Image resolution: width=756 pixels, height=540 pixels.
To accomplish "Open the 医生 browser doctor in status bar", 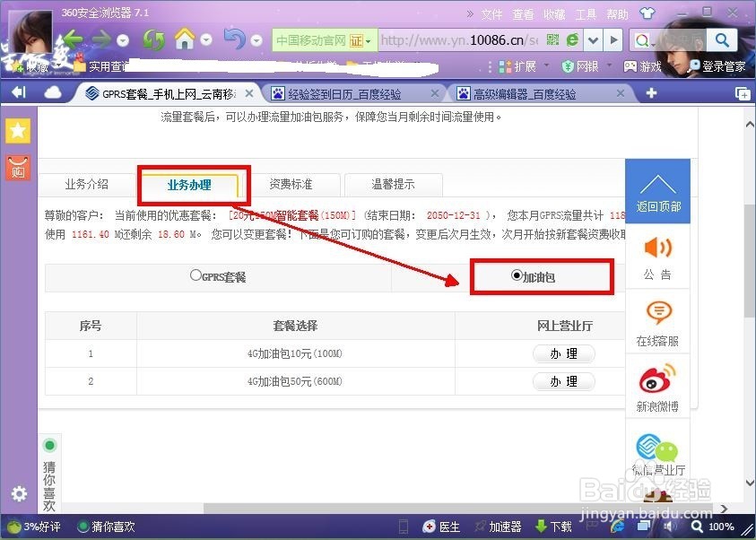I will click(x=440, y=527).
